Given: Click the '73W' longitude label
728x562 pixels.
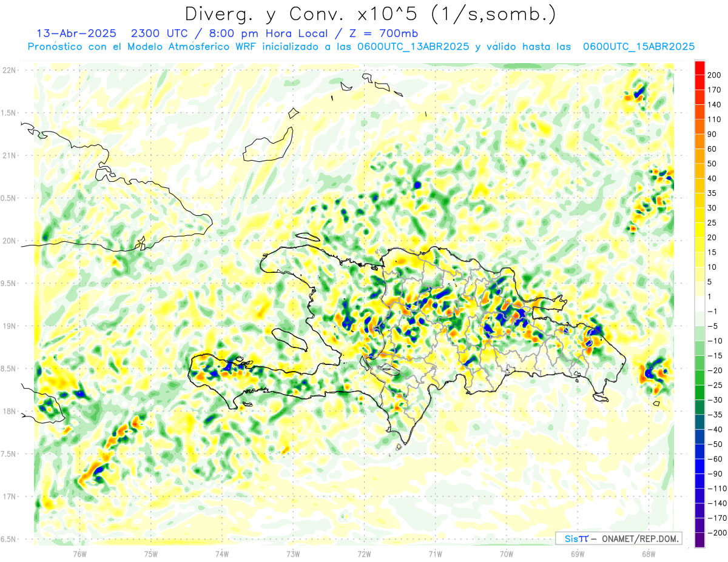Looking at the screenshot, I should pyautogui.click(x=293, y=554).
